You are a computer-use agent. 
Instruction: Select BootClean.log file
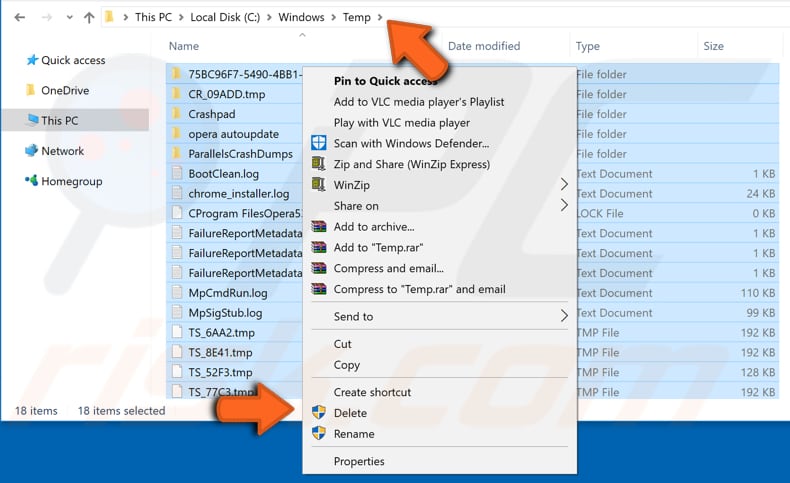(224, 174)
